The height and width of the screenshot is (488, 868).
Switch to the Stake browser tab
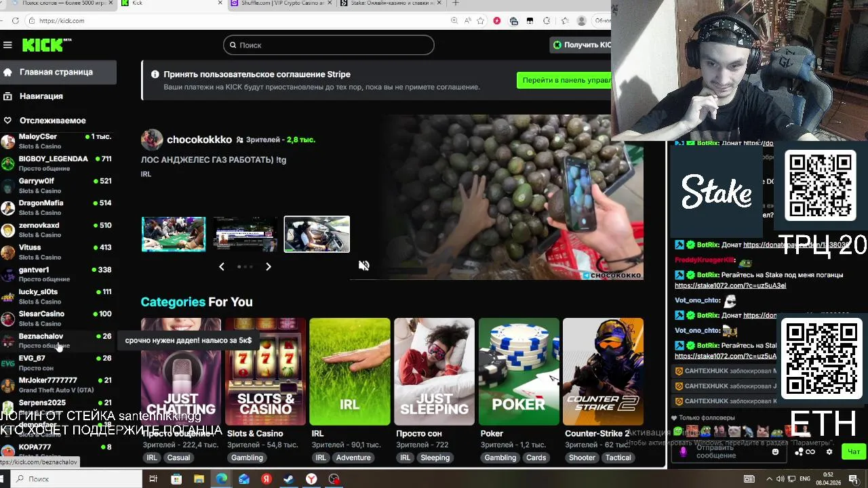tap(390, 3)
